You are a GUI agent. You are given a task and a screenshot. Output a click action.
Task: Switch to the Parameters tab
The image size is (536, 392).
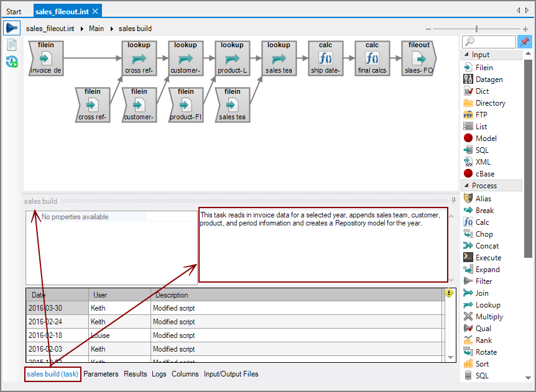pyautogui.click(x=101, y=374)
